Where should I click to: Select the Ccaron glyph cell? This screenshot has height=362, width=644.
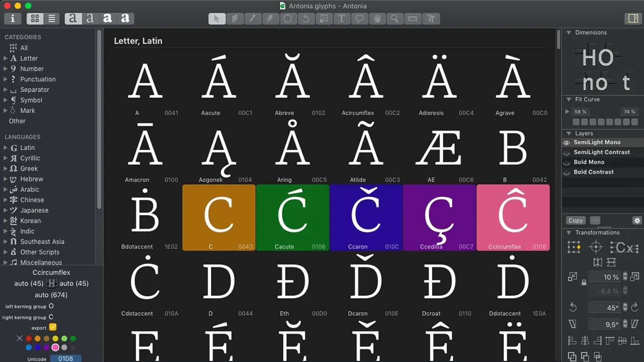click(x=366, y=217)
